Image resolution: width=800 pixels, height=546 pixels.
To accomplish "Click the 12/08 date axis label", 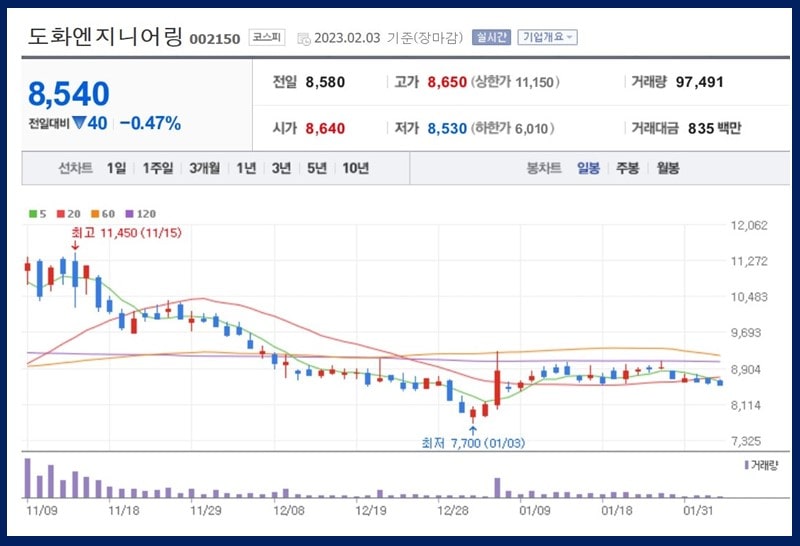I will click(x=289, y=510).
